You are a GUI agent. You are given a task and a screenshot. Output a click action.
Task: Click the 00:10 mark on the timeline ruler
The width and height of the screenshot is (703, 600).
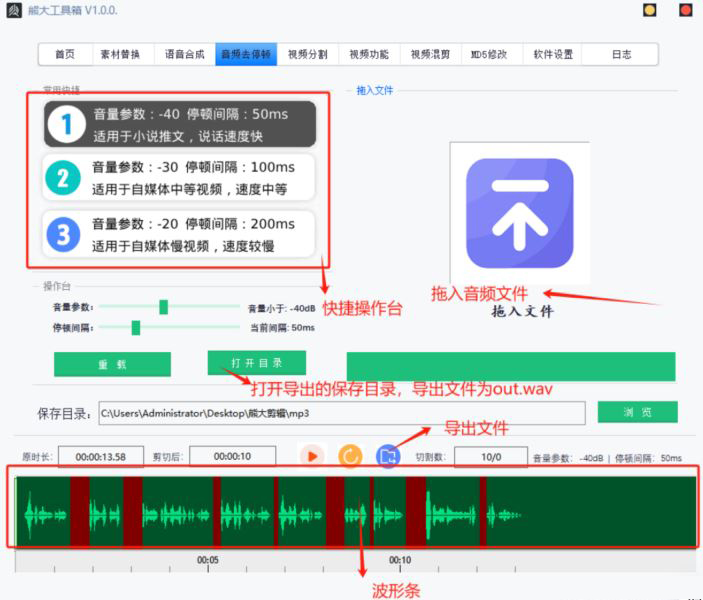click(x=400, y=560)
